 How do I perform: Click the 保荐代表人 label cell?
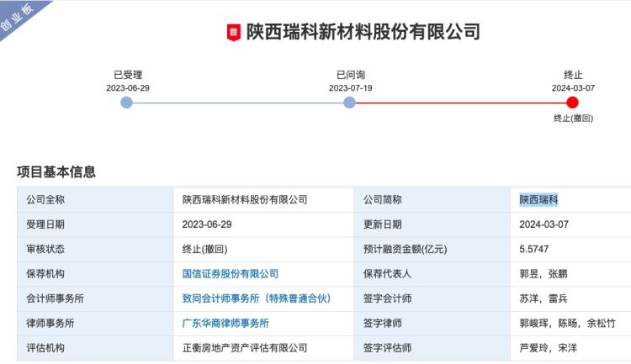pyautogui.click(x=432, y=274)
